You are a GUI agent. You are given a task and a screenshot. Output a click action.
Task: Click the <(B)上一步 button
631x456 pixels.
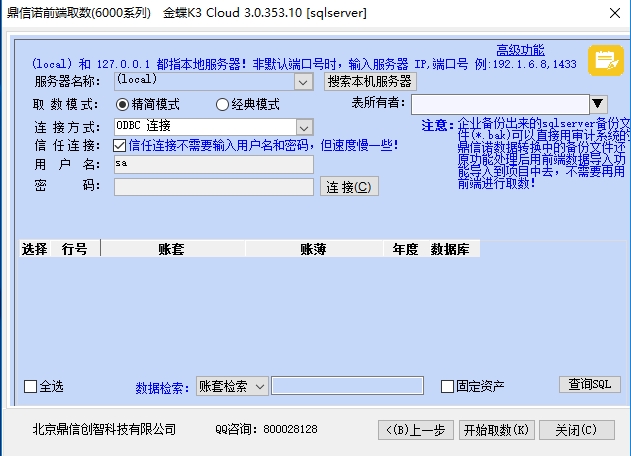[x=416, y=430]
